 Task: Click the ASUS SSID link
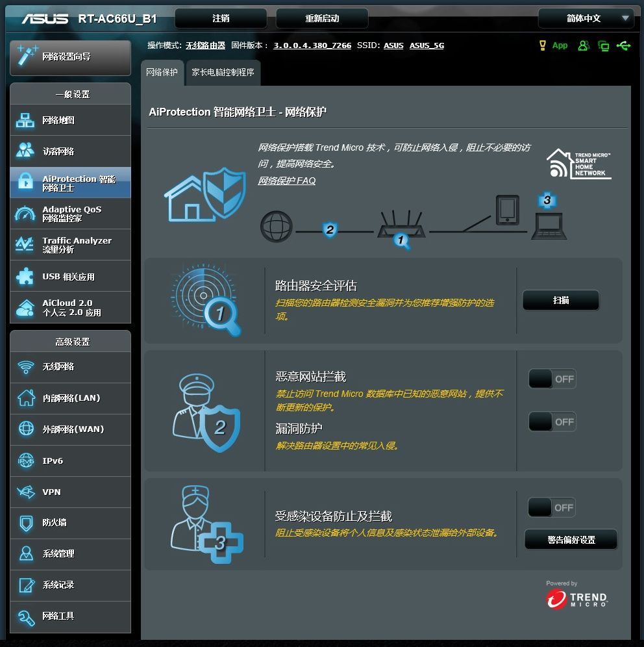click(393, 45)
